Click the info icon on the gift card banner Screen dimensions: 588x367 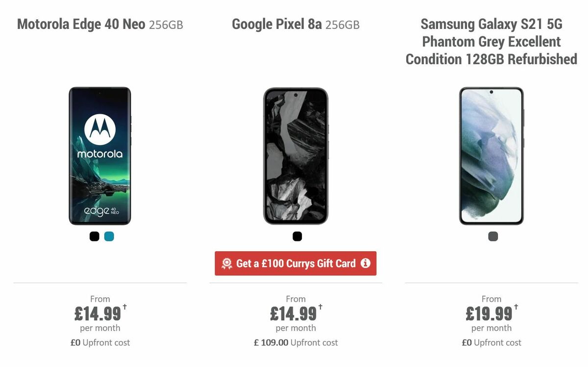365,263
